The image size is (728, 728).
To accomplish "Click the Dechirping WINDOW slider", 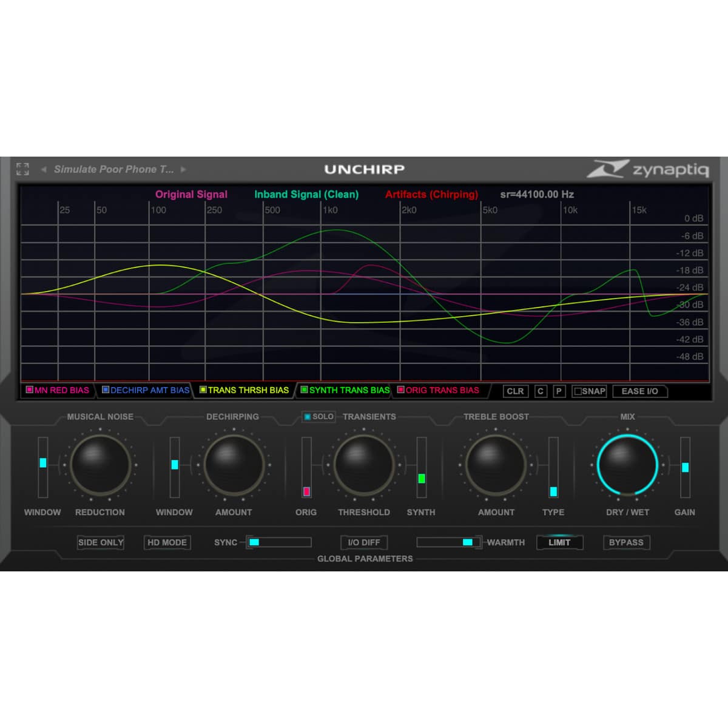I will click(175, 468).
